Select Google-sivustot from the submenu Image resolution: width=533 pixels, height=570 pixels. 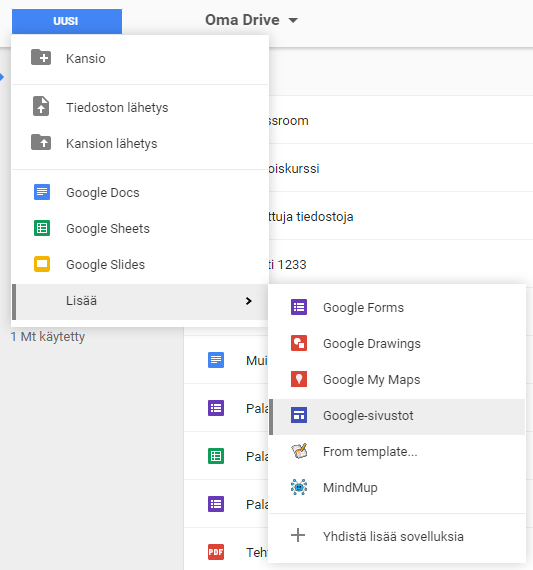point(397,417)
